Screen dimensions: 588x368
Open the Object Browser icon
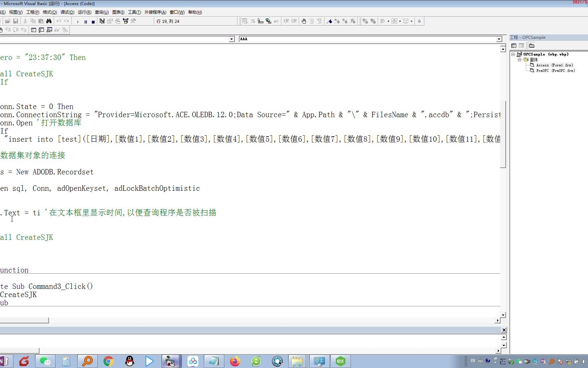click(126, 21)
